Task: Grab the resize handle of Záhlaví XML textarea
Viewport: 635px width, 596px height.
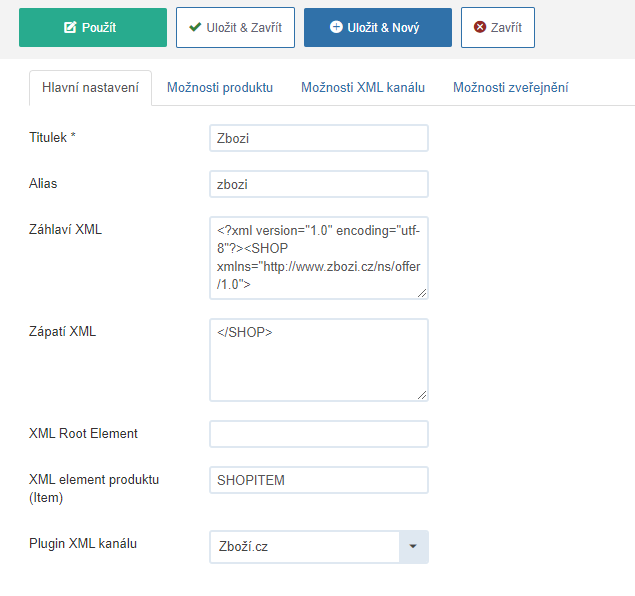Action: [422, 293]
